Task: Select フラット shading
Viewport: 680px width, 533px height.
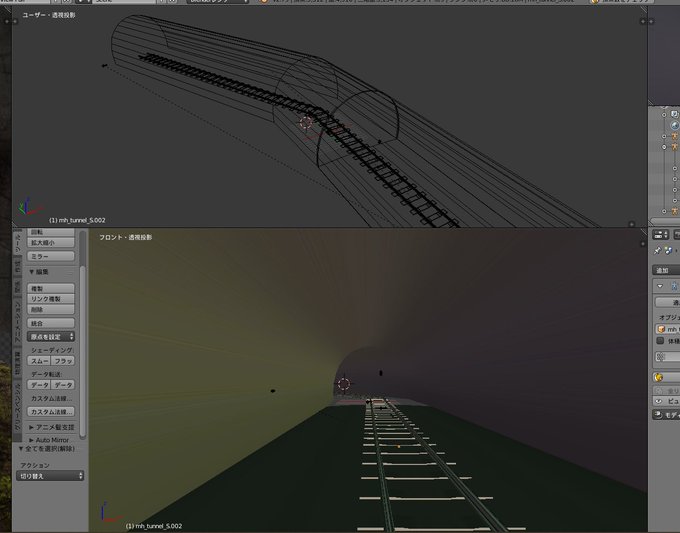Action: point(63,361)
